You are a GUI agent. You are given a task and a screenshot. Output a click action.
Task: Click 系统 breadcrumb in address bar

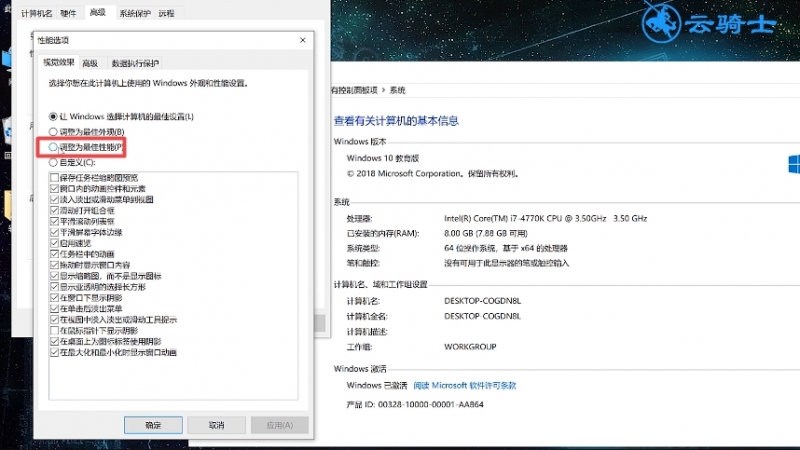[x=397, y=90]
